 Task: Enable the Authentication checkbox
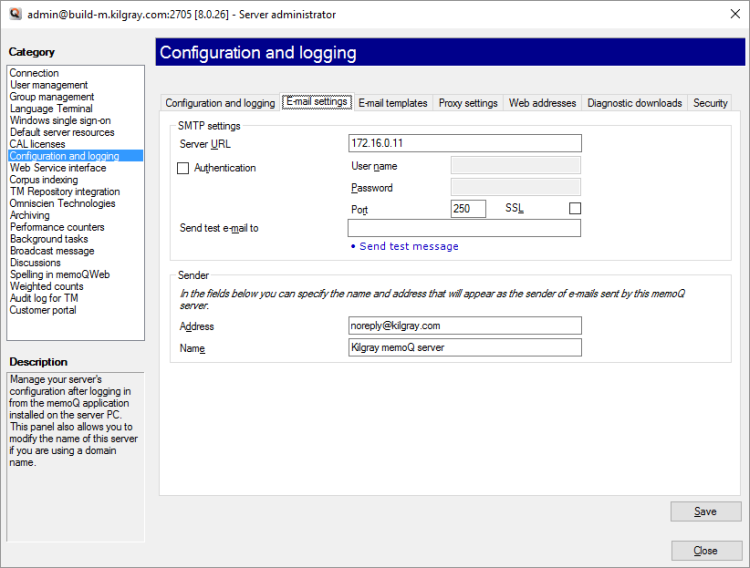pyautogui.click(x=183, y=168)
